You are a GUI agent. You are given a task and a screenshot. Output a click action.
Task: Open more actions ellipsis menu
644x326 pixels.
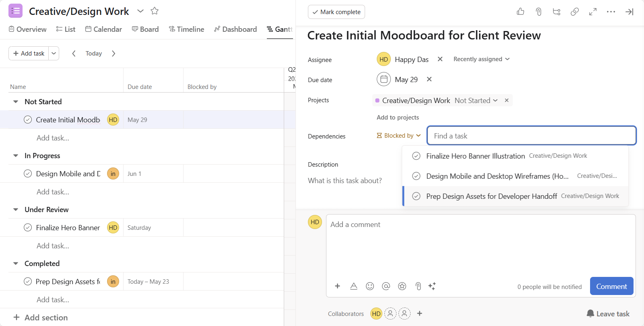pyautogui.click(x=611, y=12)
